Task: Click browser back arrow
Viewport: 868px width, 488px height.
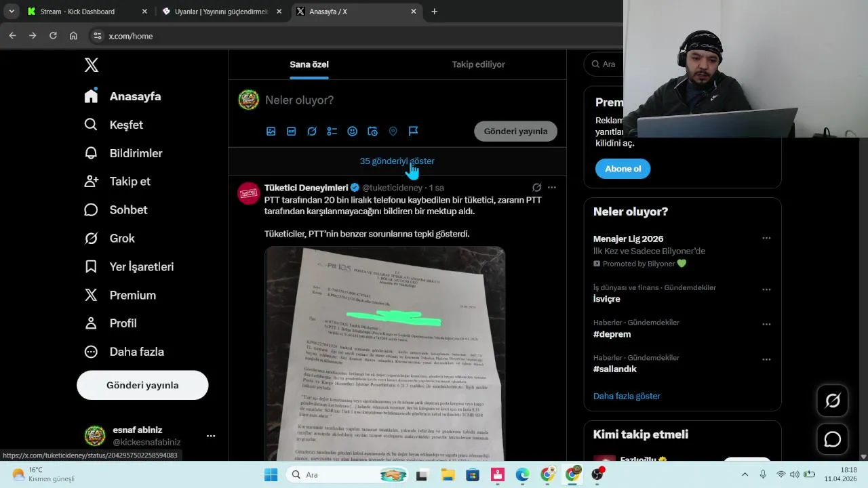Action: click(x=12, y=36)
